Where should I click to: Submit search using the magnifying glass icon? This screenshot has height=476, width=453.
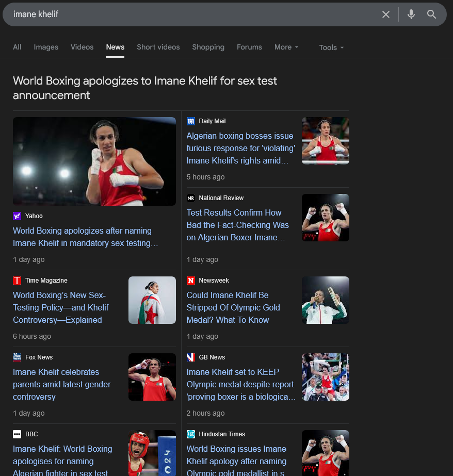[431, 14]
